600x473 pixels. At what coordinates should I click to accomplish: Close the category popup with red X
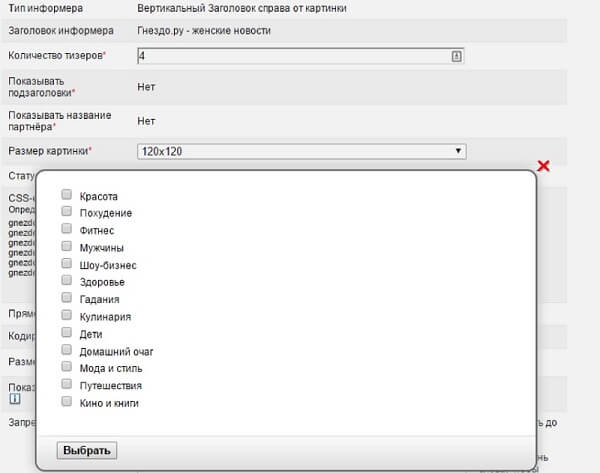[544, 165]
